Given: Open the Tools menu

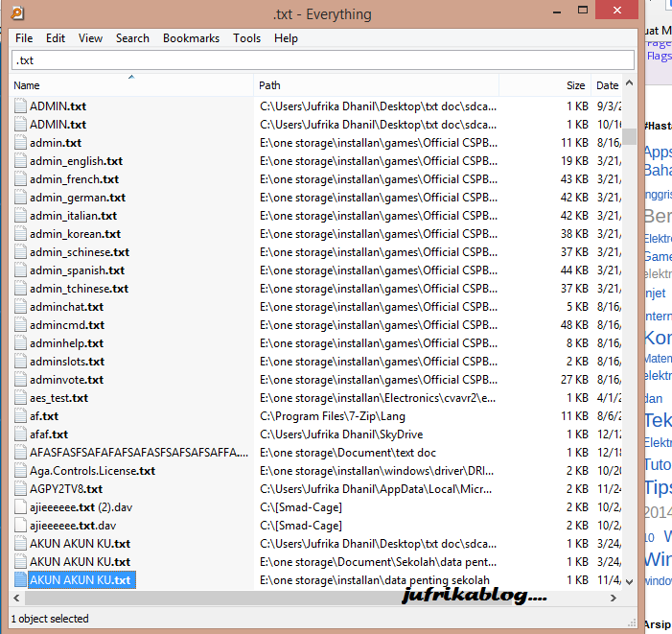Looking at the screenshot, I should point(247,38).
